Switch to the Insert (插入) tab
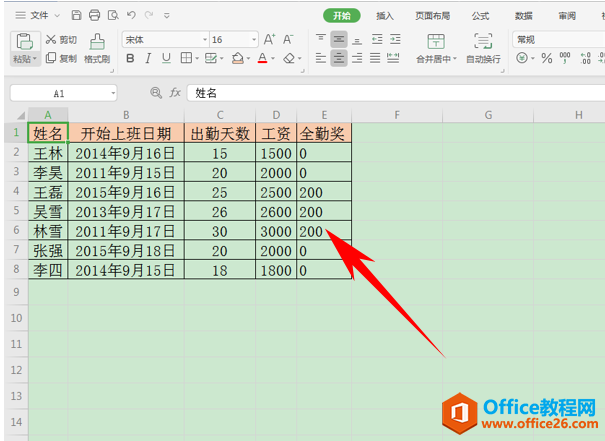605x441 pixels. pyautogui.click(x=385, y=16)
